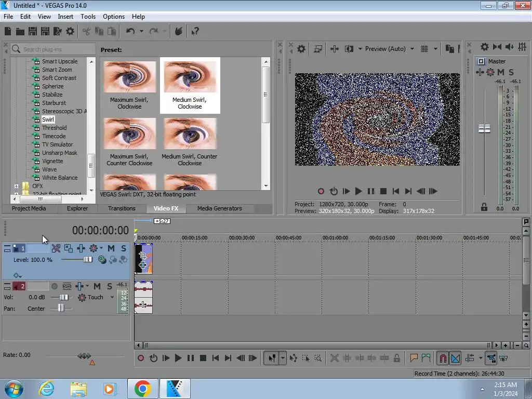Select the Zoom Edit tool magnifier

pyautogui.click(x=318, y=358)
